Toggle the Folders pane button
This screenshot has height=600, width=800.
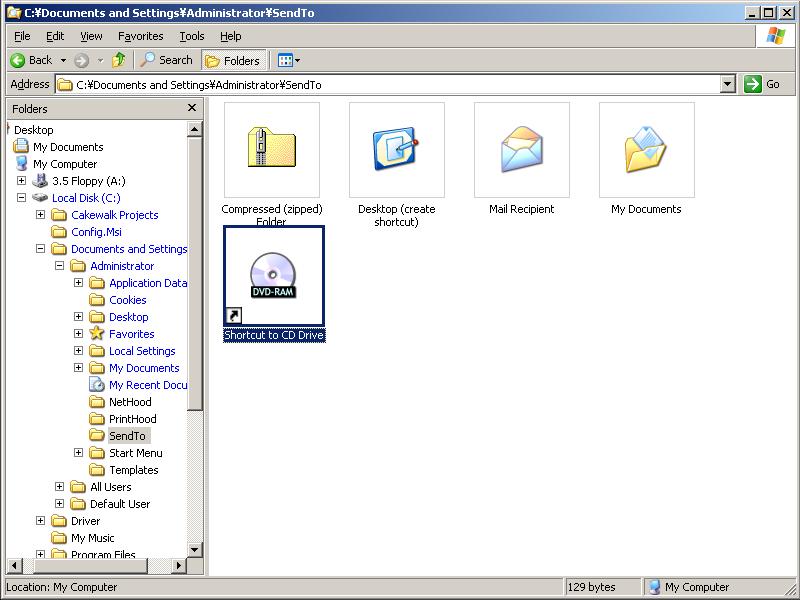(x=233, y=61)
